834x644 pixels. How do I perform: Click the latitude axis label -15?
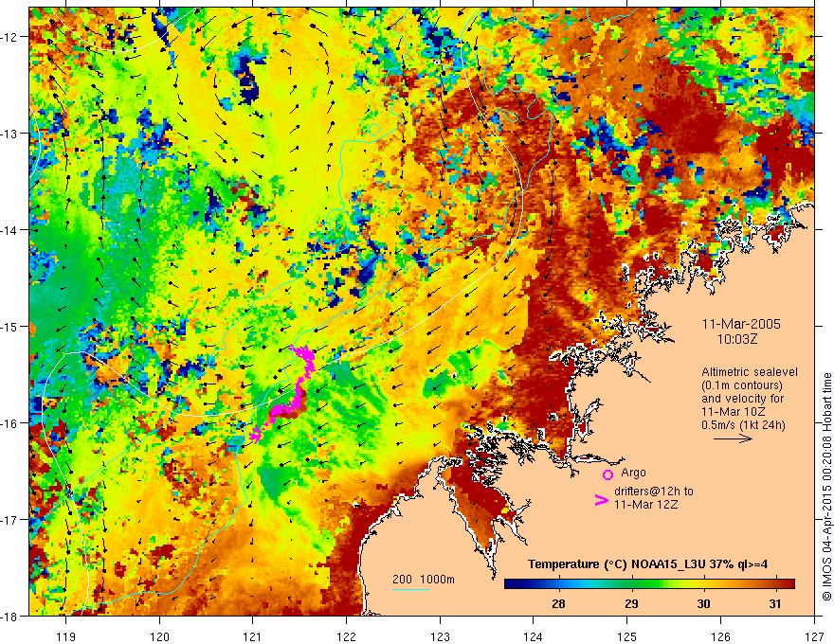(10, 326)
